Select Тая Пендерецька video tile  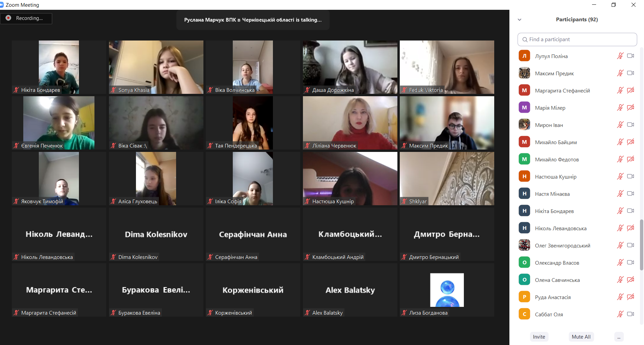(253, 123)
